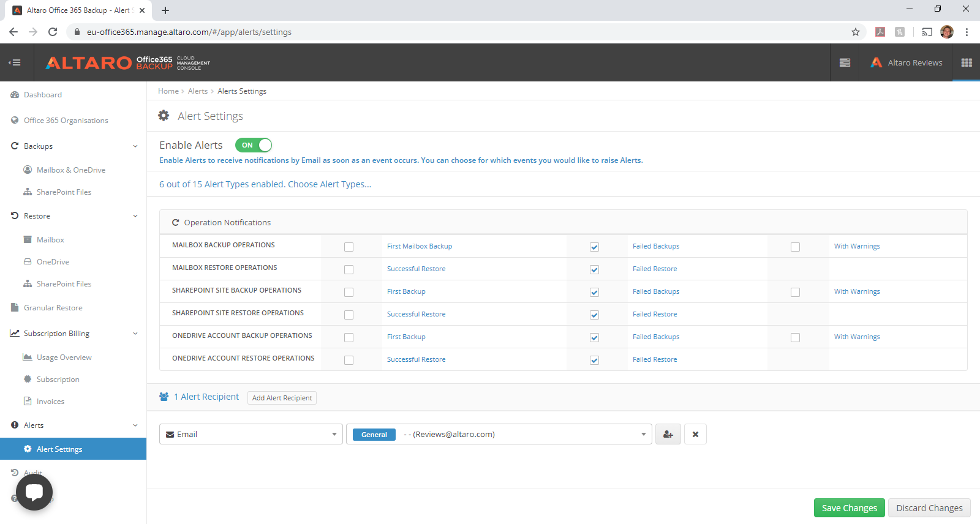Collapse the sidebar with the menu toggle icon
The image size is (980, 524).
[x=15, y=62]
